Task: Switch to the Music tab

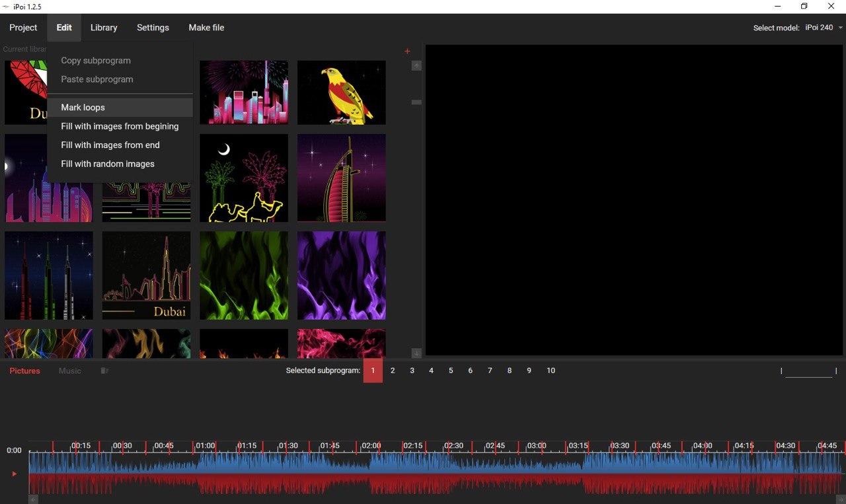Action: pyautogui.click(x=70, y=371)
